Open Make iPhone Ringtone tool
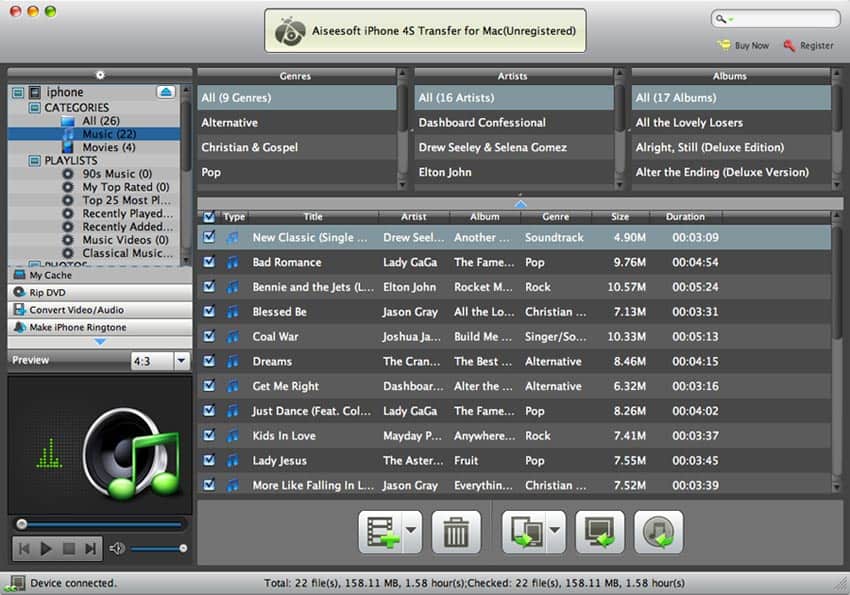Viewport: 850px width, 595px height. click(100, 327)
